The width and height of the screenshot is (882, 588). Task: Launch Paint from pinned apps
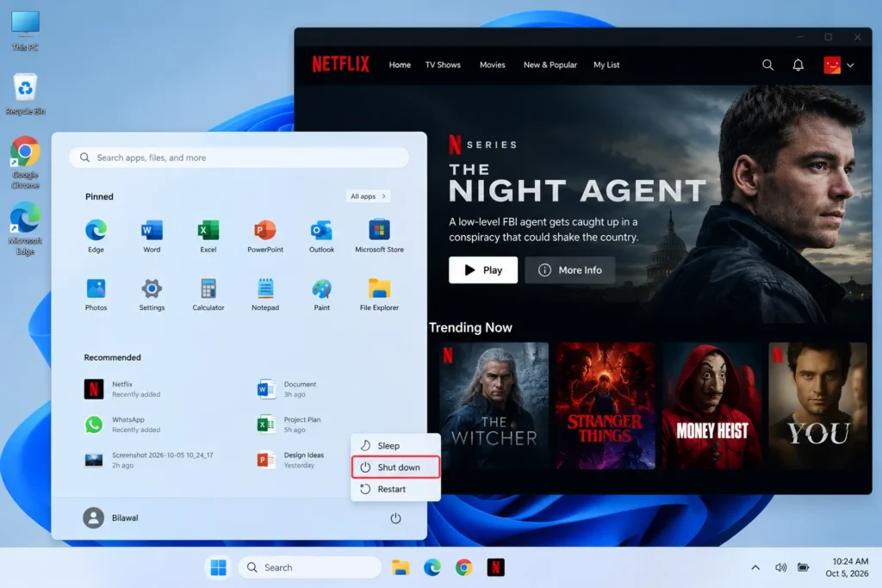(x=321, y=294)
